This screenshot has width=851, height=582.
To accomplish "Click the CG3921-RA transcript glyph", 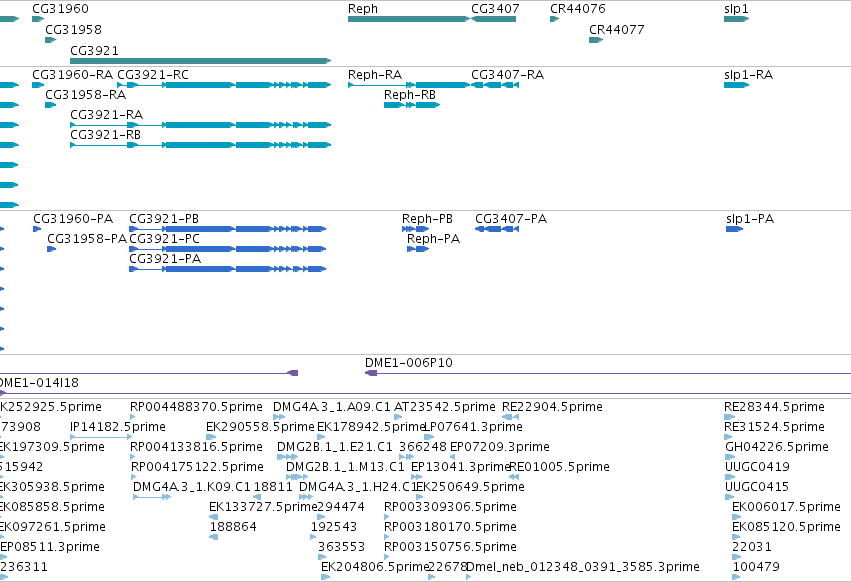I will click(x=200, y=125).
